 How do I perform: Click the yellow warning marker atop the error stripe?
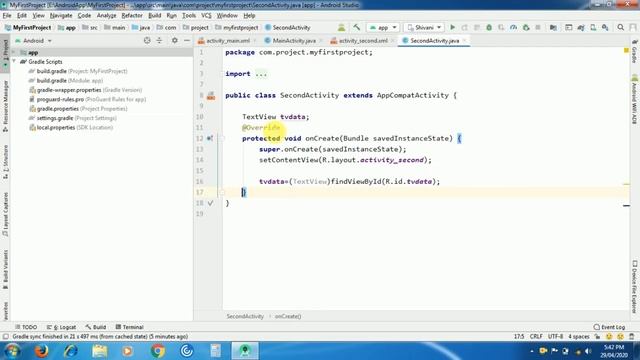[626, 50]
